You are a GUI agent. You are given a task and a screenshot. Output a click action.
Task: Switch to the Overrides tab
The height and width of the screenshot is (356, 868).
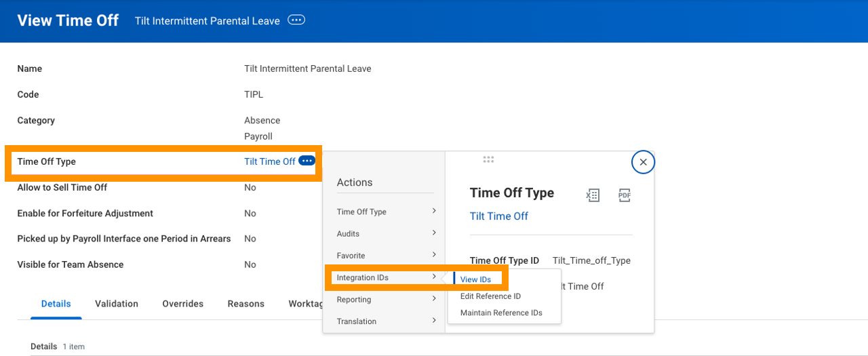183,304
